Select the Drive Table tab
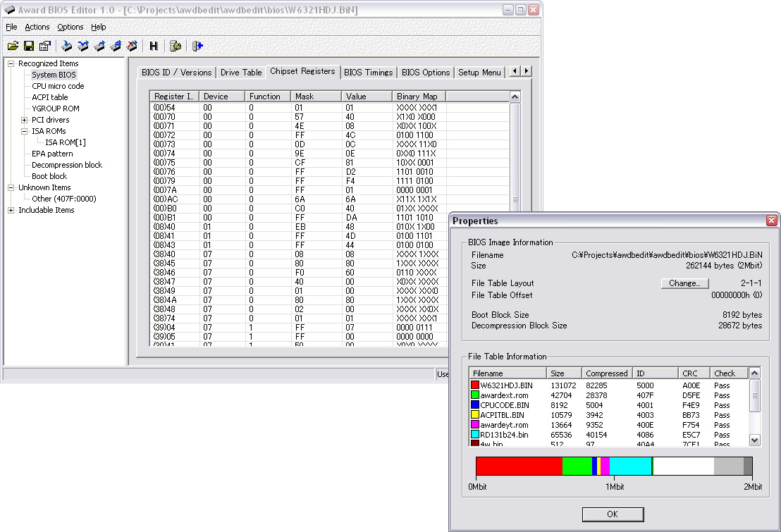 coord(241,73)
